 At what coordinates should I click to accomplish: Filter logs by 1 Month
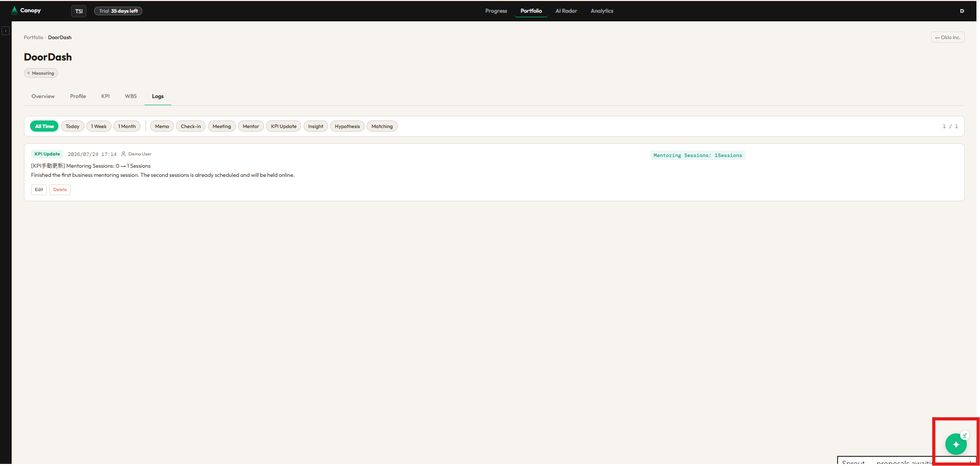click(x=127, y=127)
